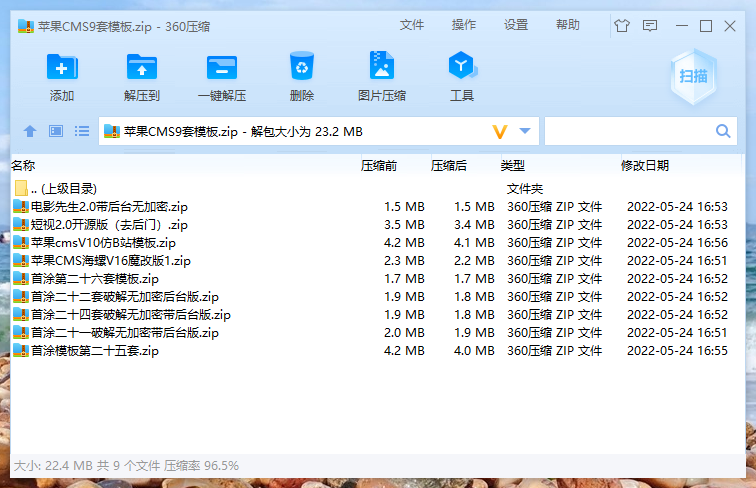This screenshot has height=488, width=756.
Task: Select 首涂二十二套破解无加密后台版.zip
Action: (377, 297)
